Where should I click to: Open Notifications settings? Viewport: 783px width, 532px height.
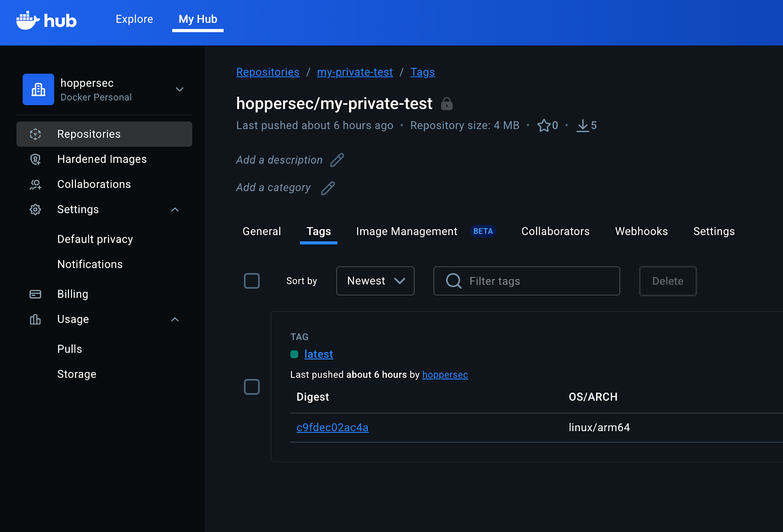coord(90,264)
